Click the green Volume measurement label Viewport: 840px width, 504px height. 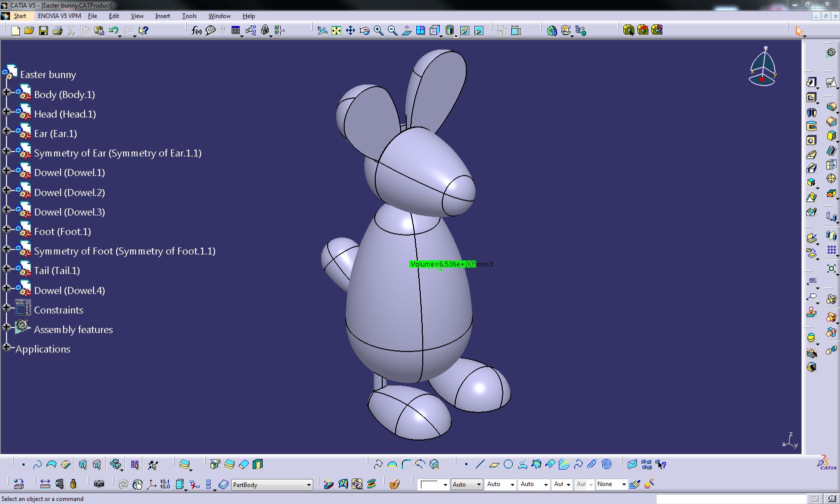[x=443, y=264]
